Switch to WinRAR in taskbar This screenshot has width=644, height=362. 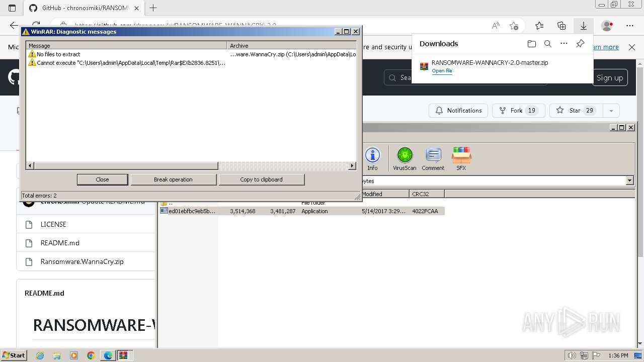click(x=124, y=355)
